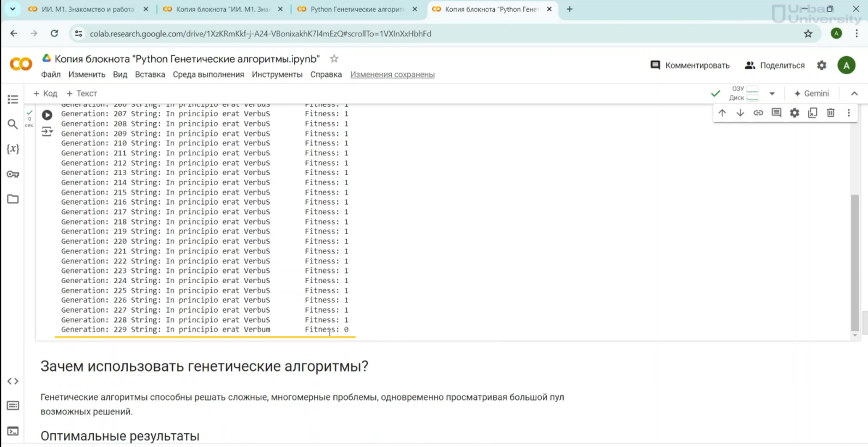Click the output area vertical scrollbar

click(x=854, y=262)
